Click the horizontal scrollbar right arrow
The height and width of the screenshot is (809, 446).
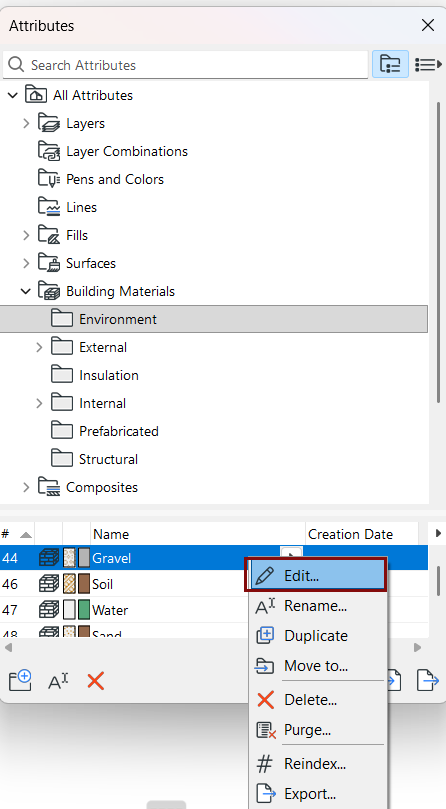418,647
